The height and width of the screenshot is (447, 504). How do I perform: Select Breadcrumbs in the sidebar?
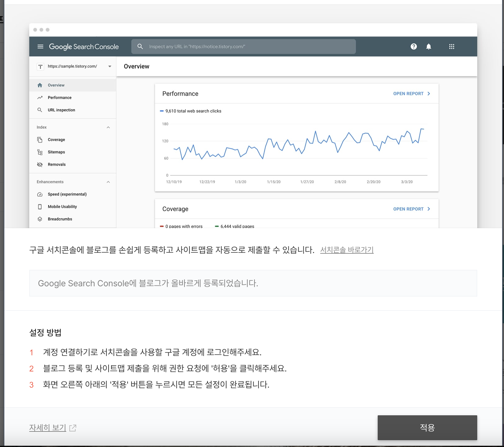point(73,219)
